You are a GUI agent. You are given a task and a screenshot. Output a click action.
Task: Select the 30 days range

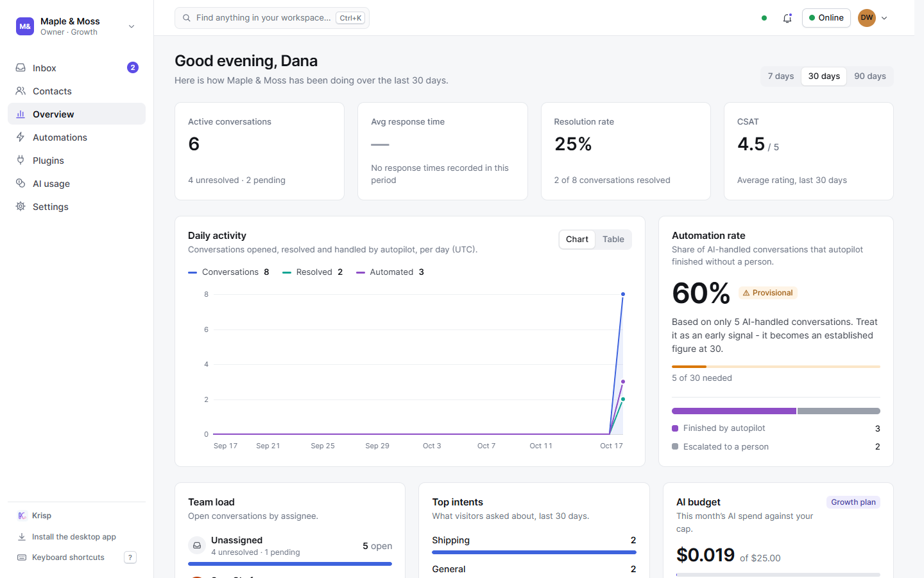click(x=824, y=76)
